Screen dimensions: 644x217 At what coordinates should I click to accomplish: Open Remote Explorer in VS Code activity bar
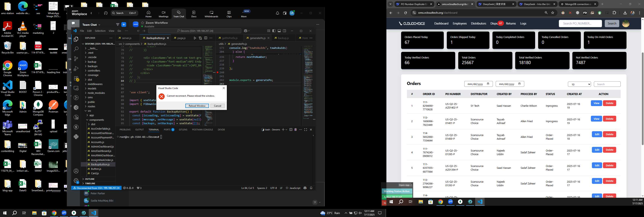tap(76, 88)
